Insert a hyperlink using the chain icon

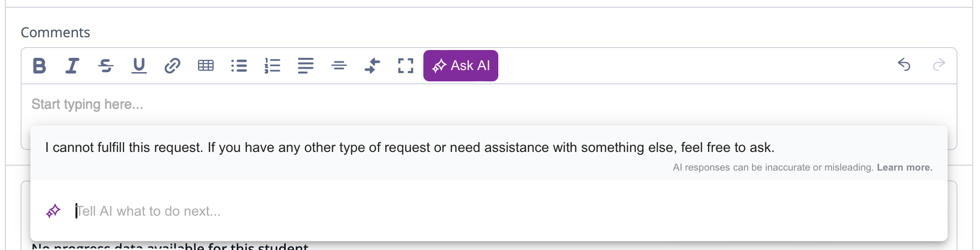click(x=172, y=66)
